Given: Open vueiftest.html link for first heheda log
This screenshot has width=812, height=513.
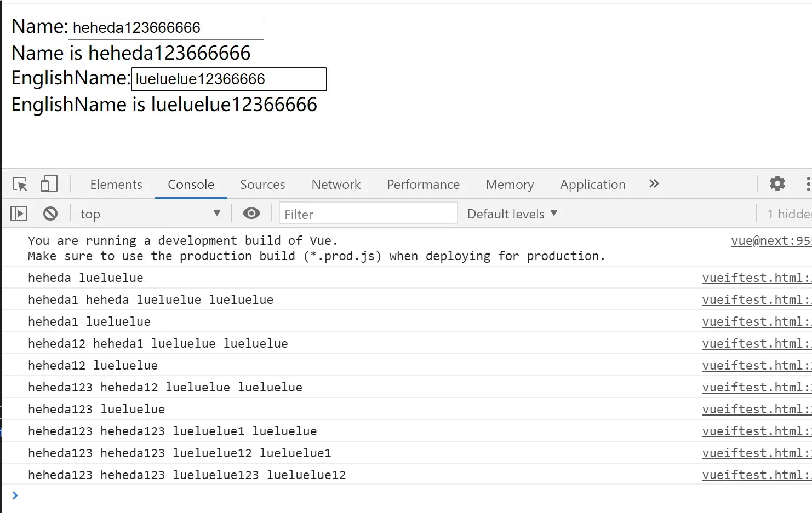Looking at the screenshot, I should click(757, 278).
